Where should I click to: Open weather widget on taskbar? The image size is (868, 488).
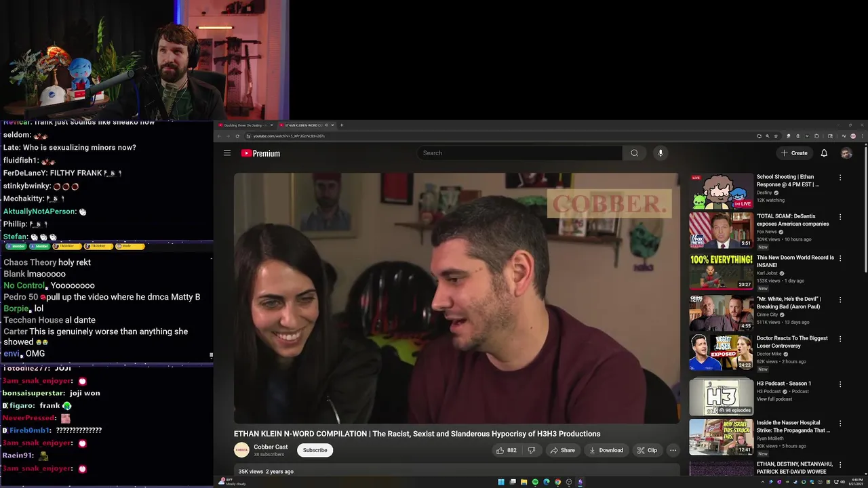point(232,482)
